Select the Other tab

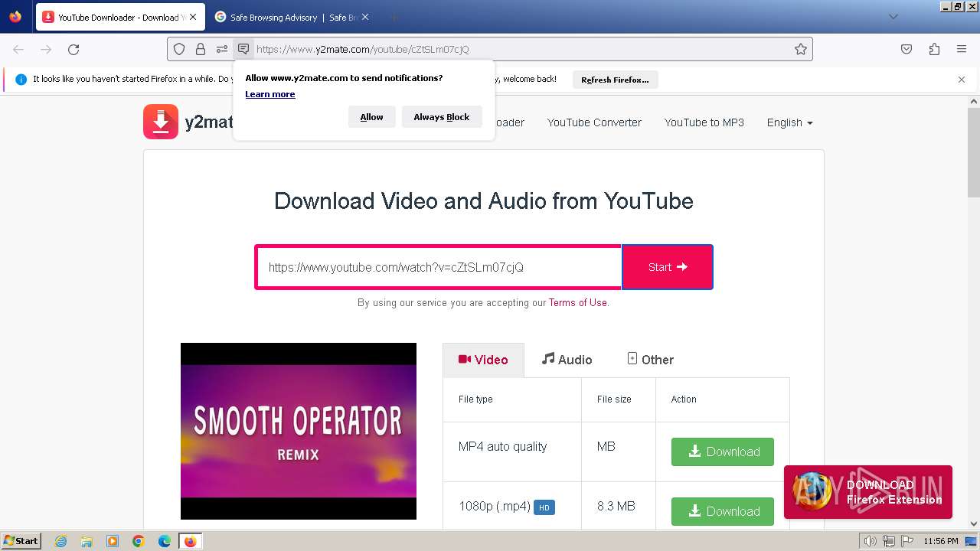[x=650, y=360]
